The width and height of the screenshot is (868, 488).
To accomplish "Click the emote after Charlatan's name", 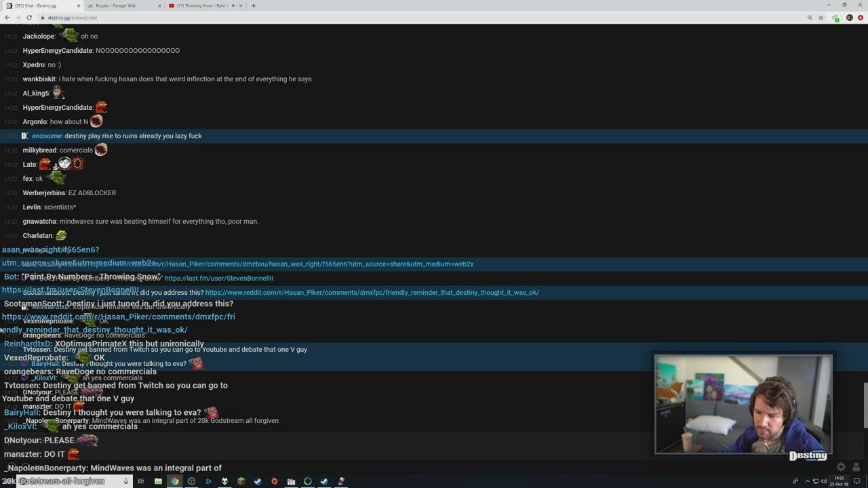I will [x=61, y=235].
